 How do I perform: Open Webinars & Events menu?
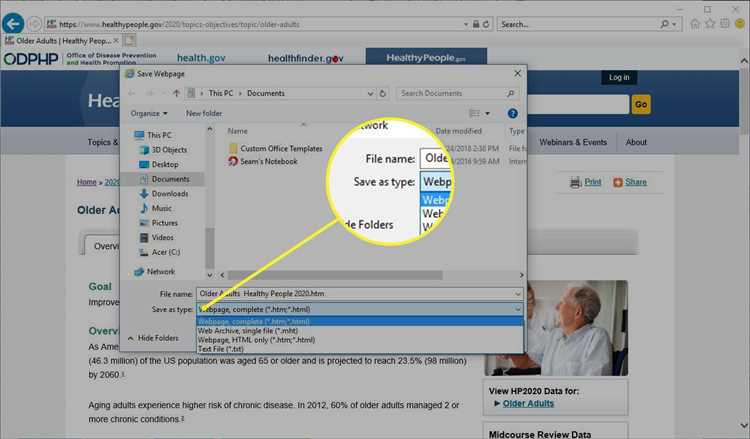[573, 142]
